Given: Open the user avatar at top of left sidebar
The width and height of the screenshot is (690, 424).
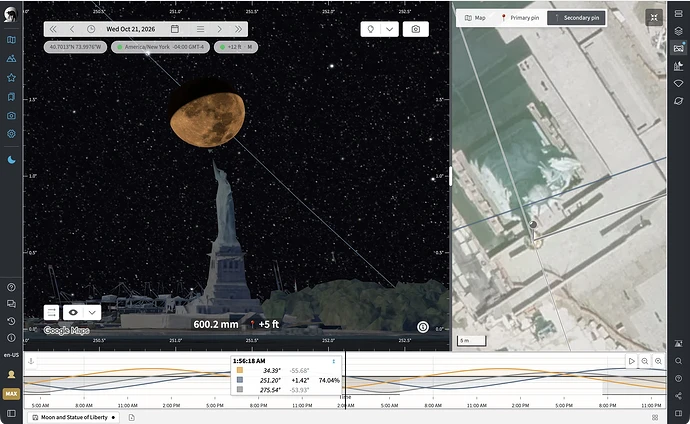Looking at the screenshot, I should point(11,14).
